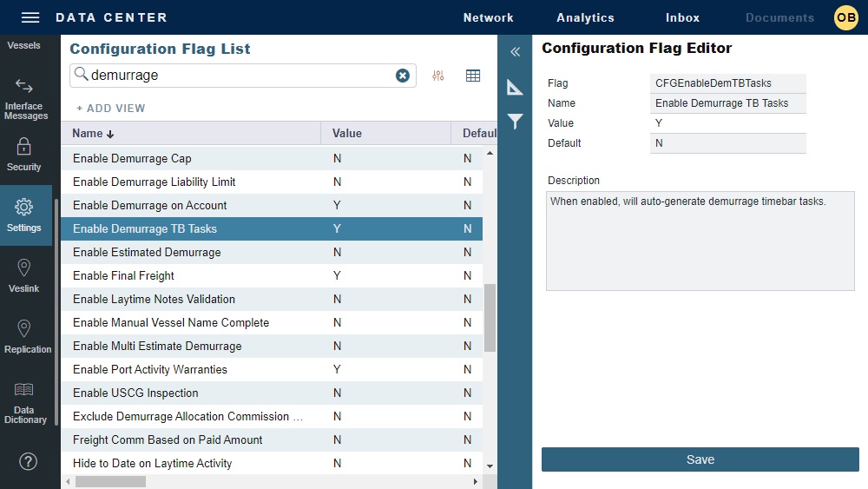Clear the demurrage search field

pos(403,76)
